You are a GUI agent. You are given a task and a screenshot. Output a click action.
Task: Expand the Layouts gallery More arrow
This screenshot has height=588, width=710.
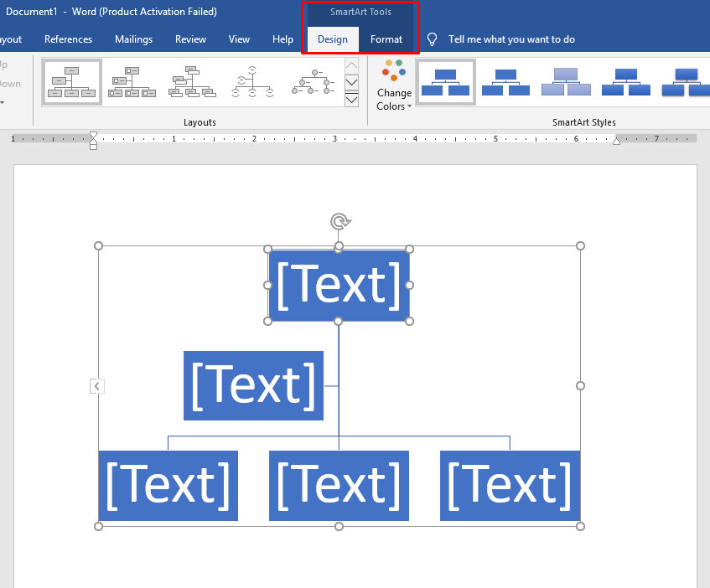click(351, 100)
